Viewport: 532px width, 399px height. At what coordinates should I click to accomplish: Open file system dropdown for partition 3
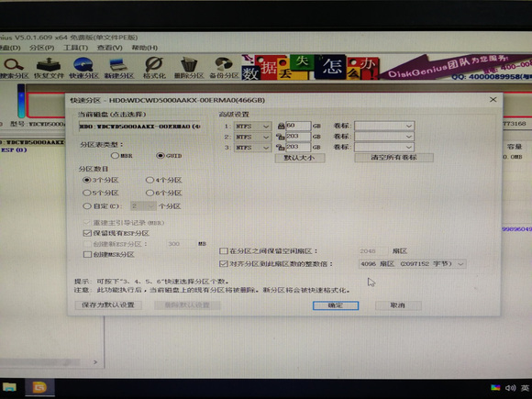(252, 148)
